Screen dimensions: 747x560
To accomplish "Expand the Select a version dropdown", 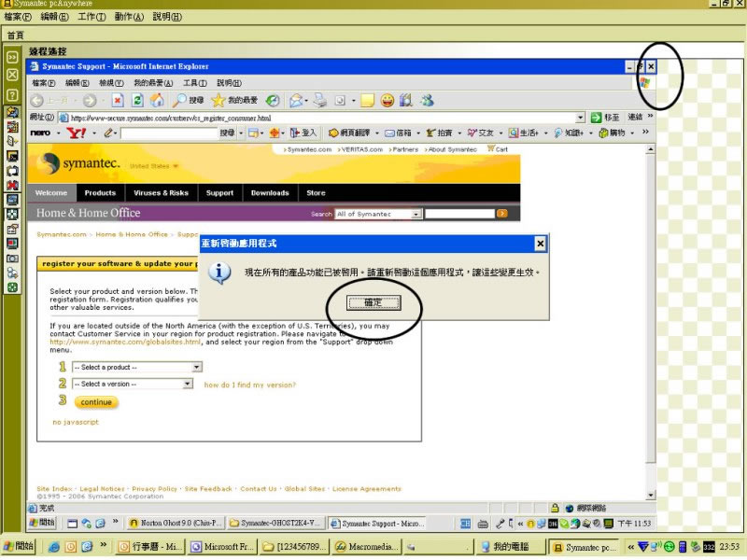I will (x=188, y=384).
